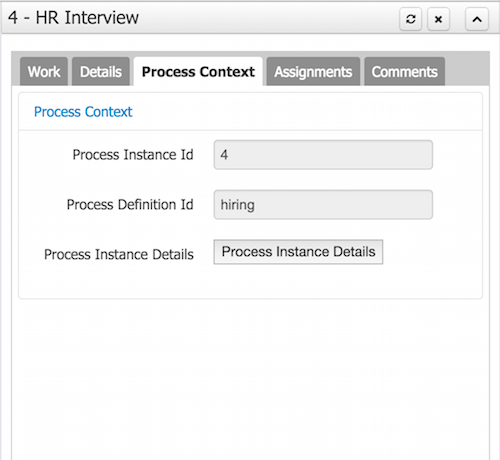Click empty tab strip right of Comments
Viewport: 500px width, 460px height.
[467, 72]
